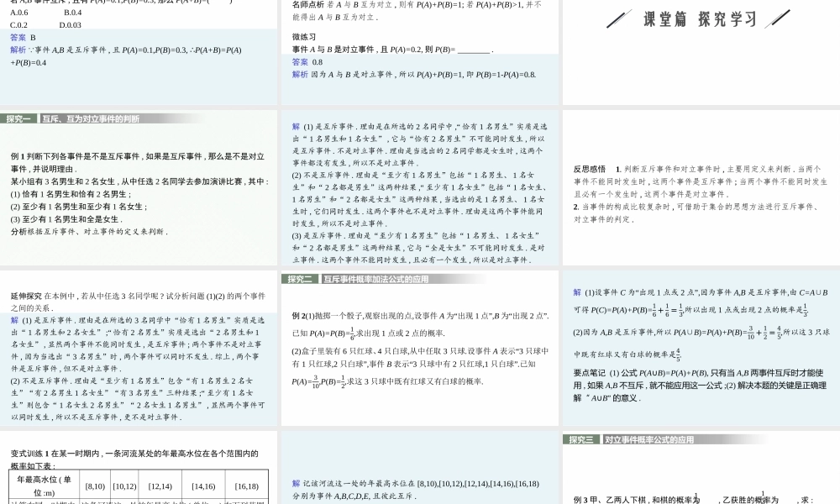Image resolution: width=840 pixels, height=504 pixels.
Task: Click the 微练习 heading
Action: click(304, 37)
